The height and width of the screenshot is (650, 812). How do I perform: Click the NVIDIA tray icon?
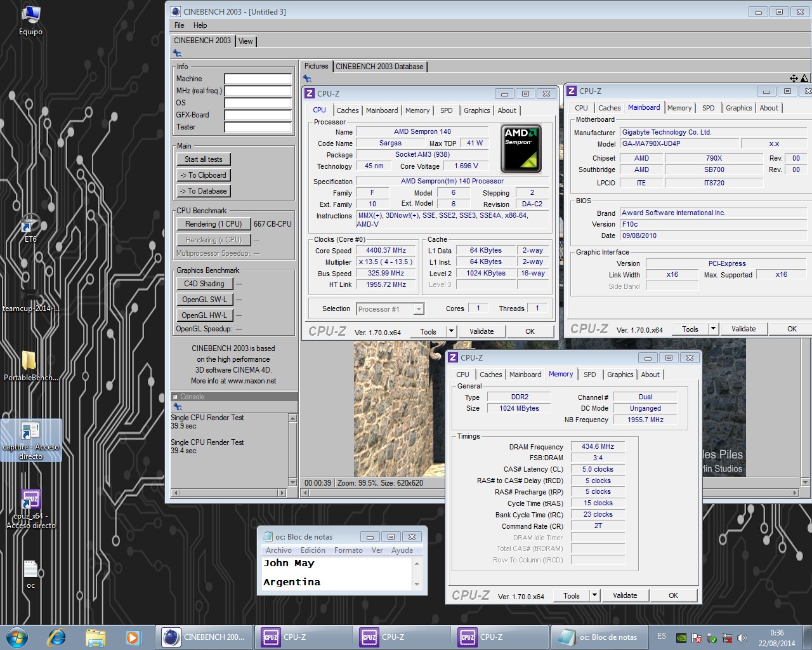681,637
